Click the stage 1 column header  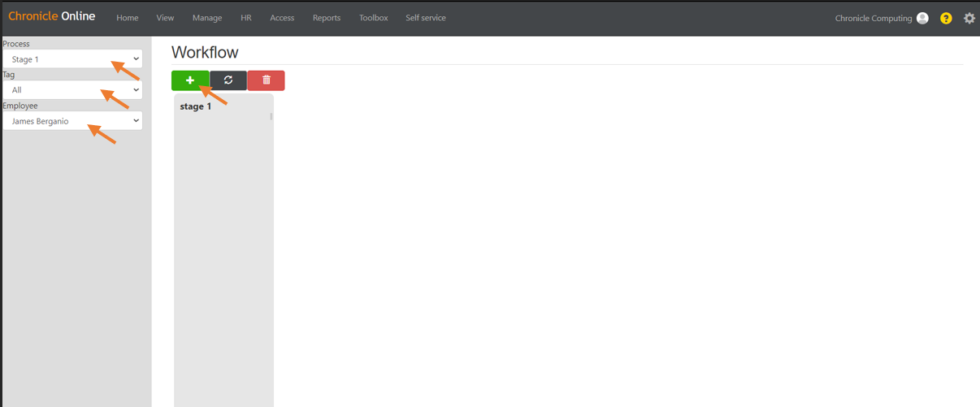coord(196,106)
